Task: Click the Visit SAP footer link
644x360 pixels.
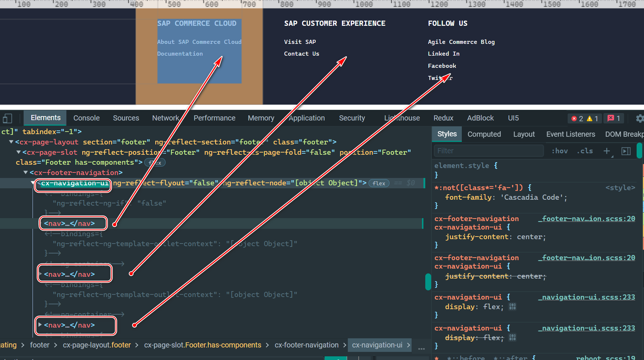Action: pyautogui.click(x=300, y=42)
